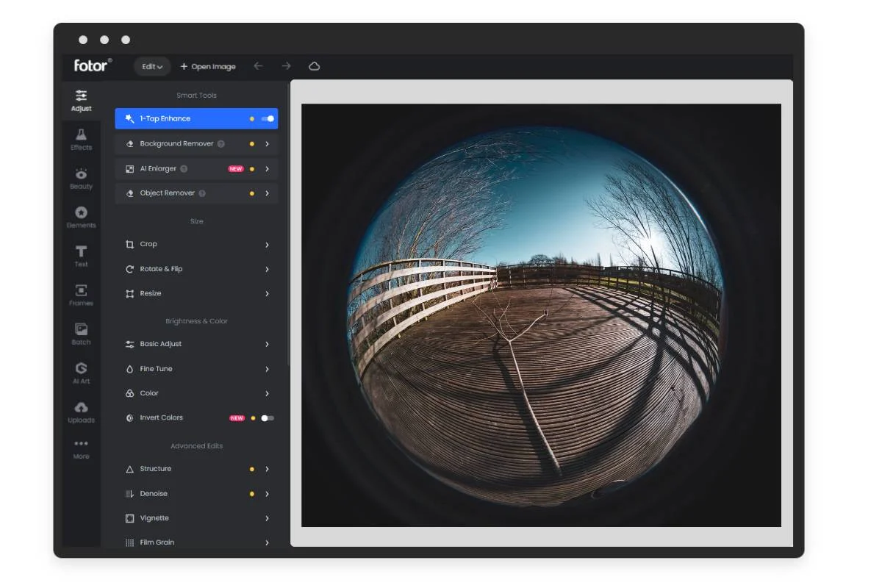This screenshot has width=882, height=588.
Task: Expand Background Remover chevron
Action: coord(267,144)
